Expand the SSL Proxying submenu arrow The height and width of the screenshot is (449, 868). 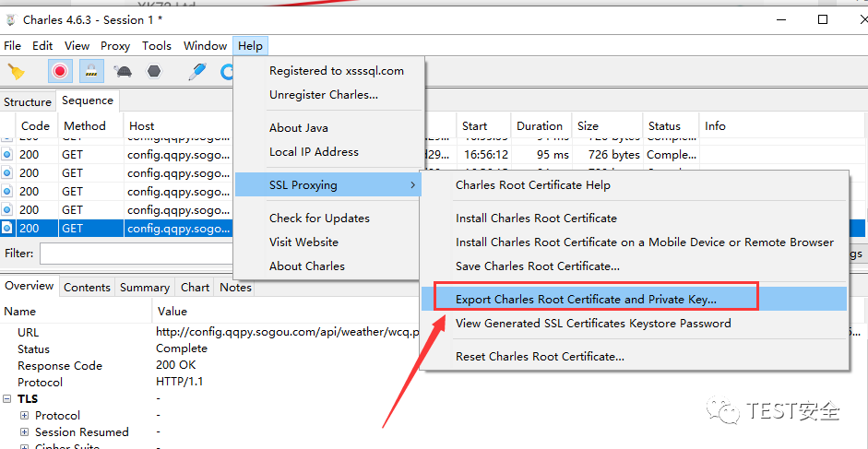(412, 185)
